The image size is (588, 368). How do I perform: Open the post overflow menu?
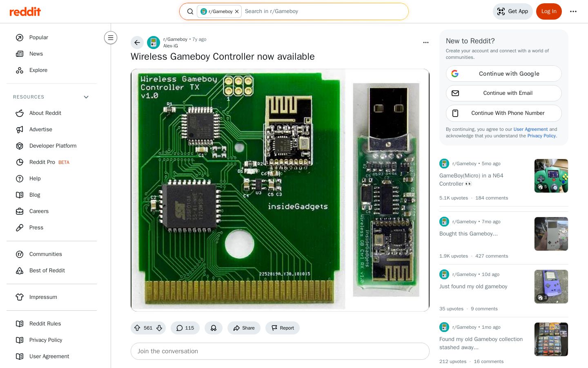point(426,43)
